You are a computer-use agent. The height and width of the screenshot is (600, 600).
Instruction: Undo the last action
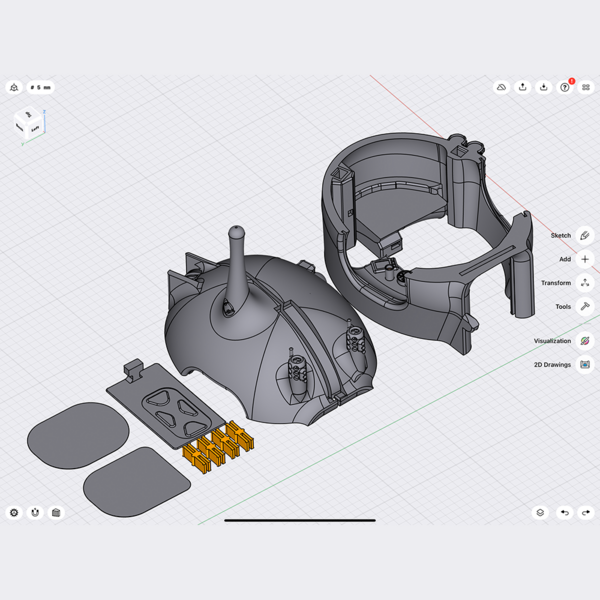pos(565,512)
